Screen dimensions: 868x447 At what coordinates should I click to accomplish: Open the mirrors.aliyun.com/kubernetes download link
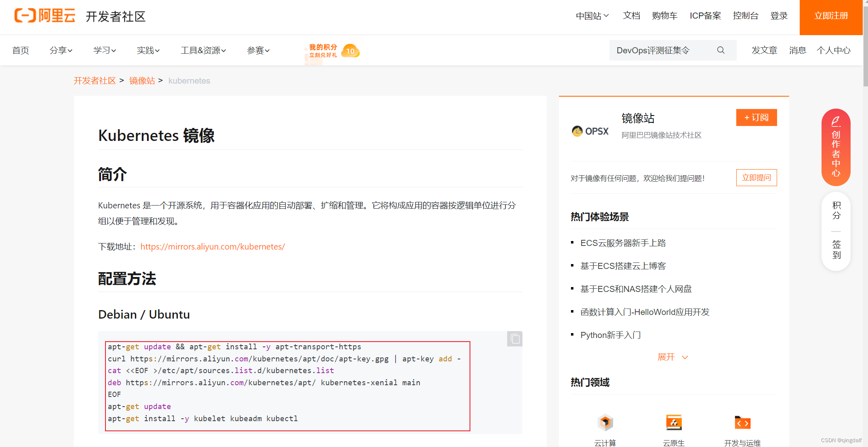[213, 247]
